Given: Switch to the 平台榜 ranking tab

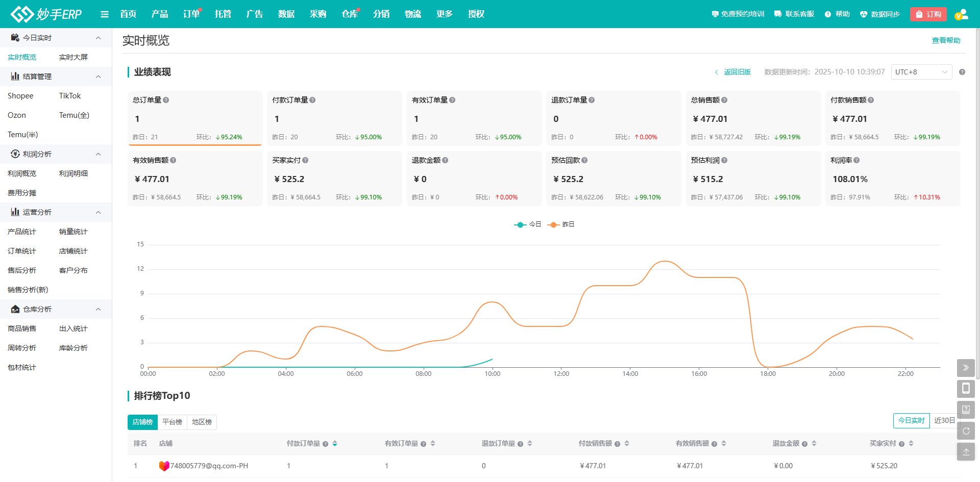Looking at the screenshot, I should click(x=172, y=422).
